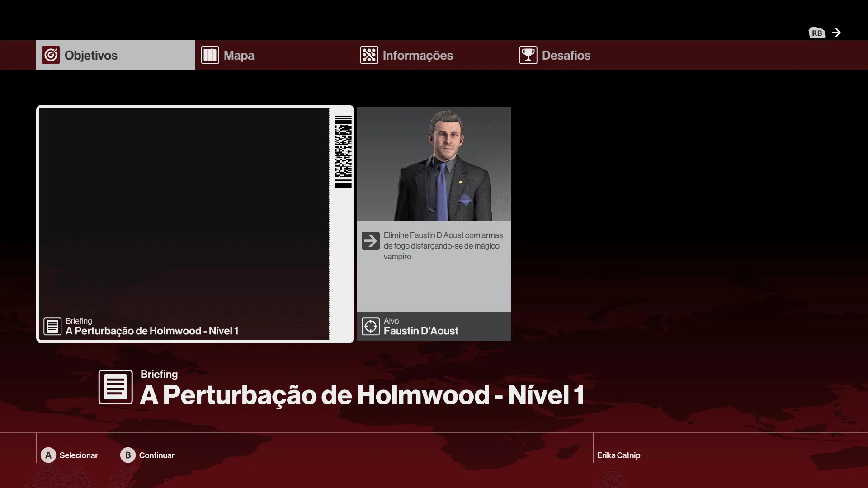Click the briefing document icon in card
This screenshot has height=488, width=868.
pos(52,326)
